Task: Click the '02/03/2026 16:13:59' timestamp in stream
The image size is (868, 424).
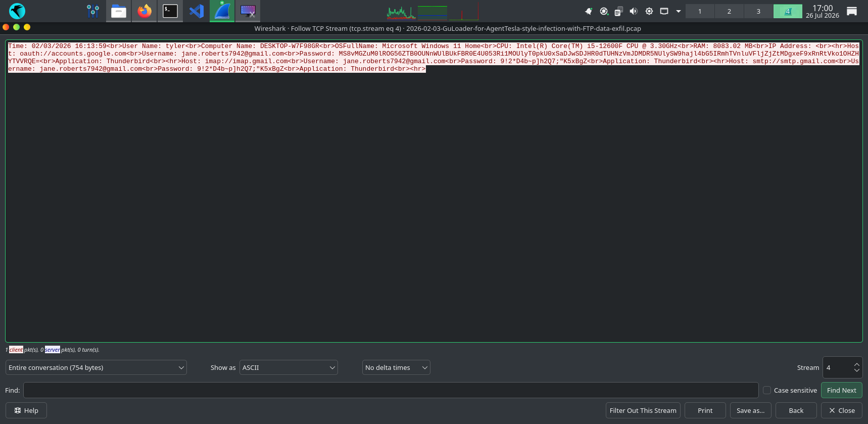Action: pyautogui.click(x=69, y=46)
